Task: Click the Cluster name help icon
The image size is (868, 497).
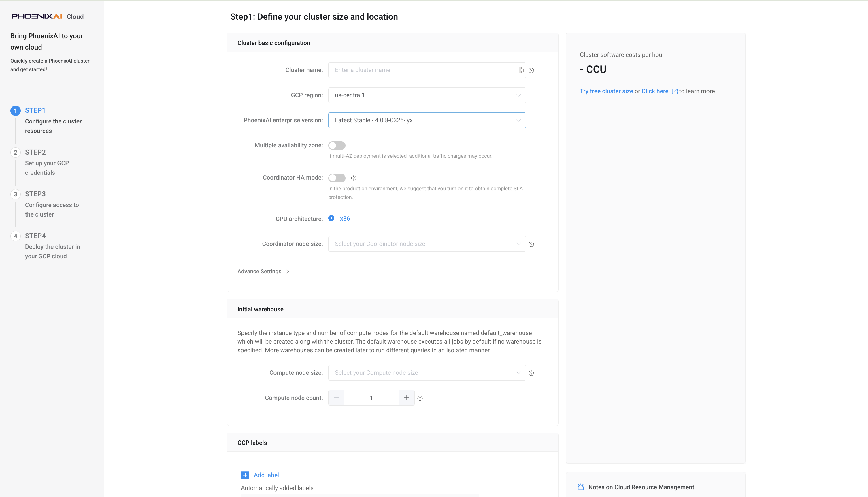Action: (x=531, y=70)
